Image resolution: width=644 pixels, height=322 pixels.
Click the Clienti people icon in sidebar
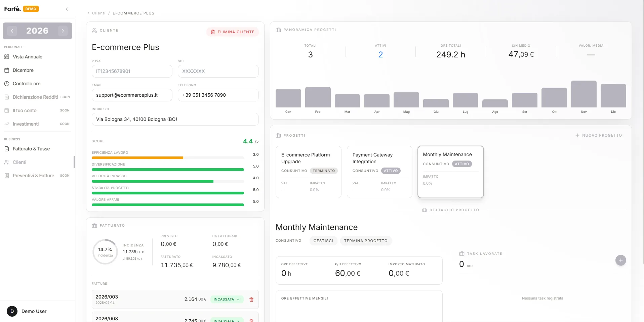7,162
